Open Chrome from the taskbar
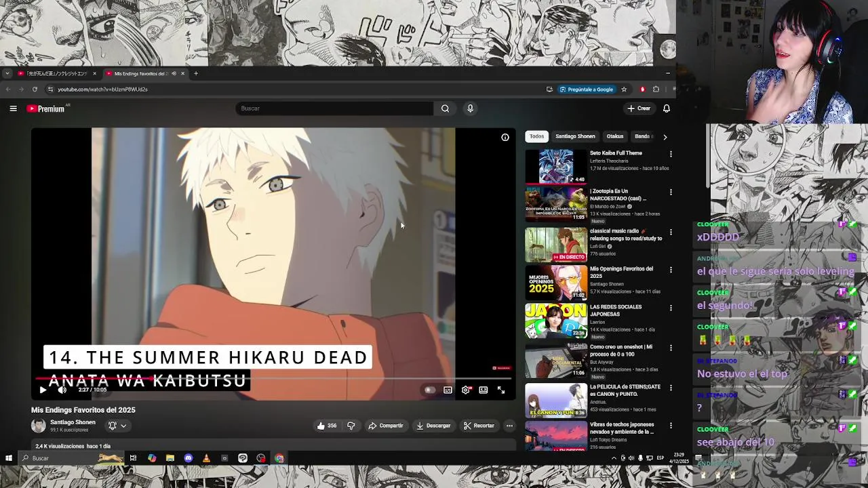This screenshot has height=488, width=868. click(279, 458)
